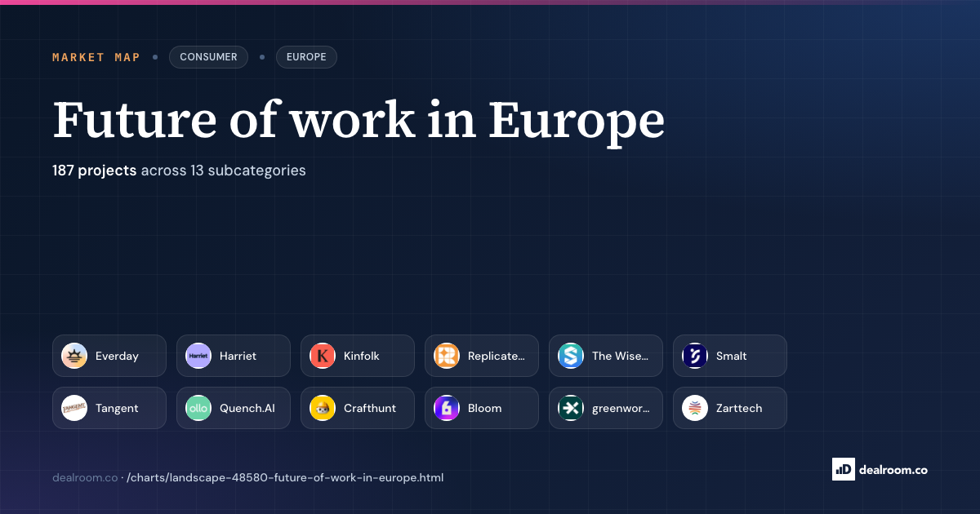This screenshot has width=980, height=514.
Task: Open the Harriet project name
Action: pyautogui.click(x=238, y=356)
